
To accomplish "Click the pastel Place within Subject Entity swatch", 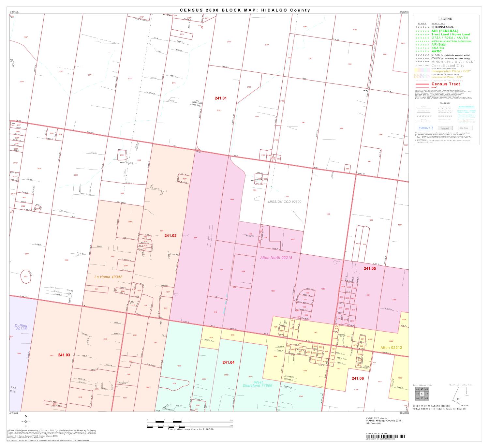I will tap(422, 70).
